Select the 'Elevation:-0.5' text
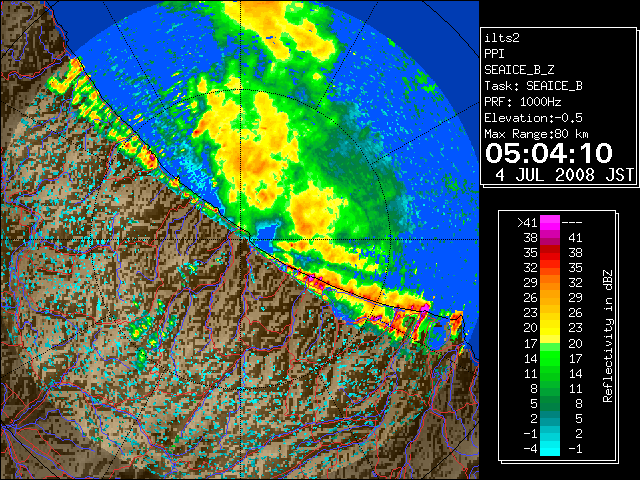The image size is (640, 480). [x=533, y=118]
